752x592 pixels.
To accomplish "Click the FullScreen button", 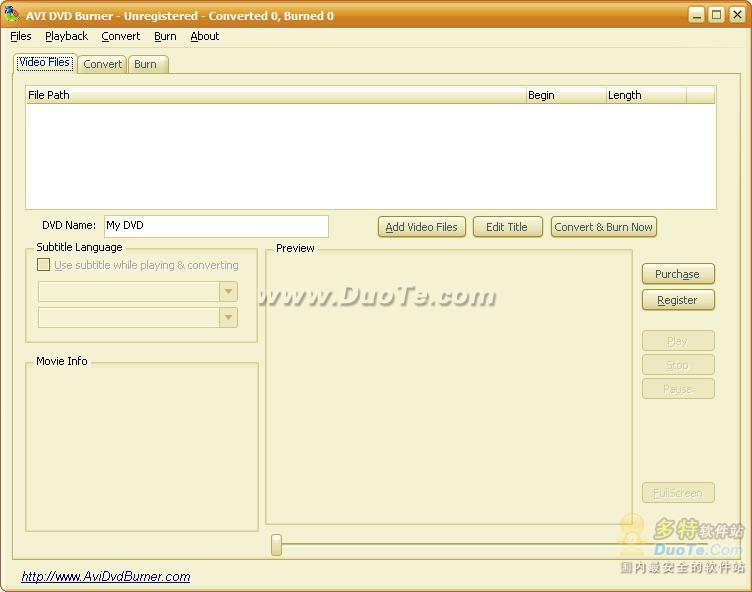I will coord(678,493).
